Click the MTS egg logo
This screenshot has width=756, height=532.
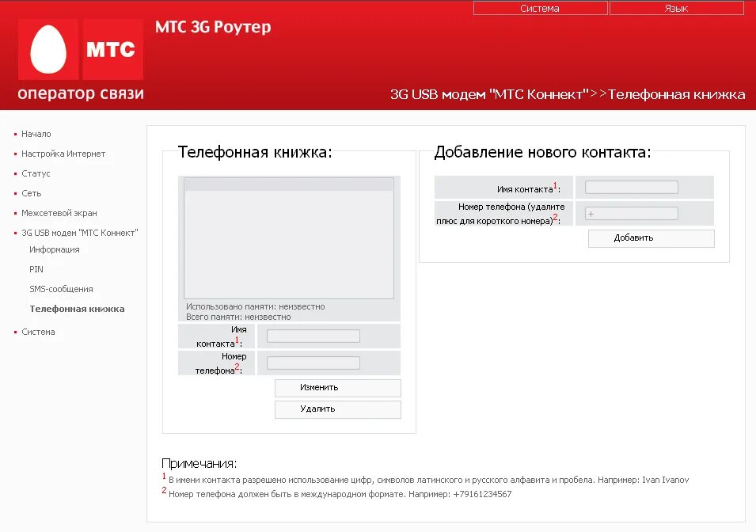(x=48, y=49)
